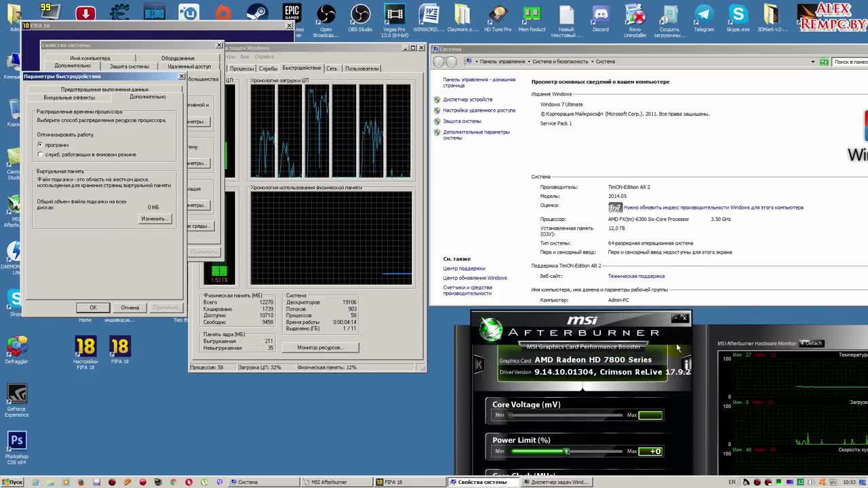The image size is (868, 488).
Task: Open the Steam desktop shortcut
Action: 258,13
